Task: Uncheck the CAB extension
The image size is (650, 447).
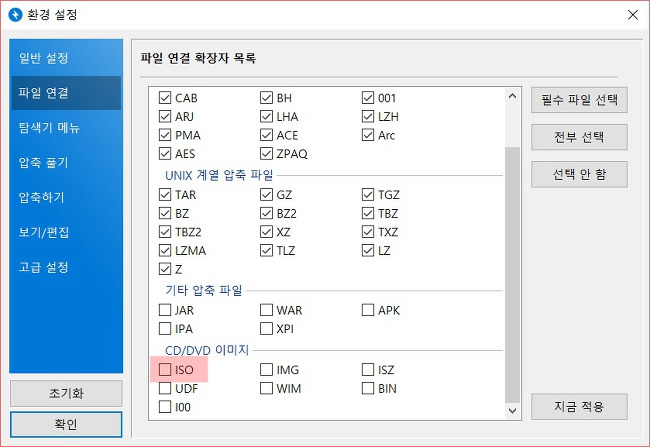Action: coord(165,98)
